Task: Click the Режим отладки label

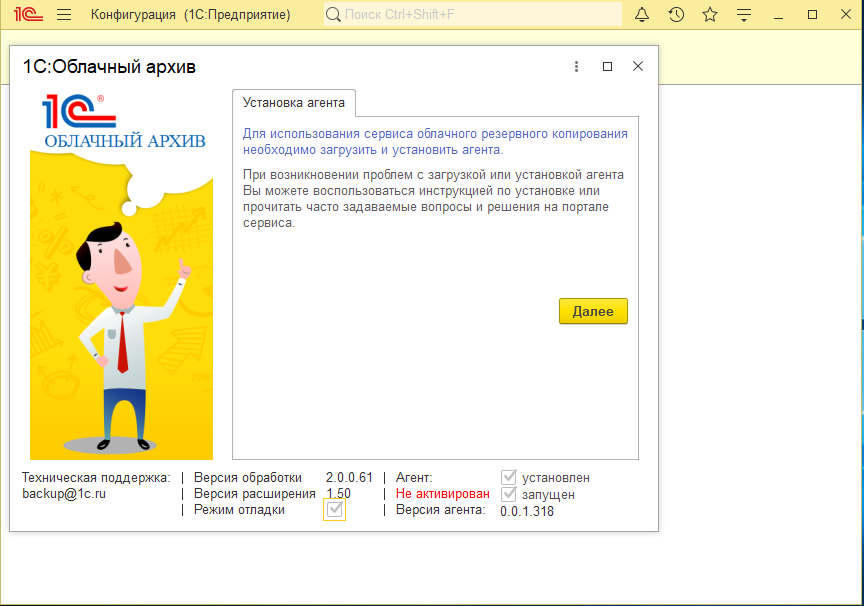Action: (239, 510)
